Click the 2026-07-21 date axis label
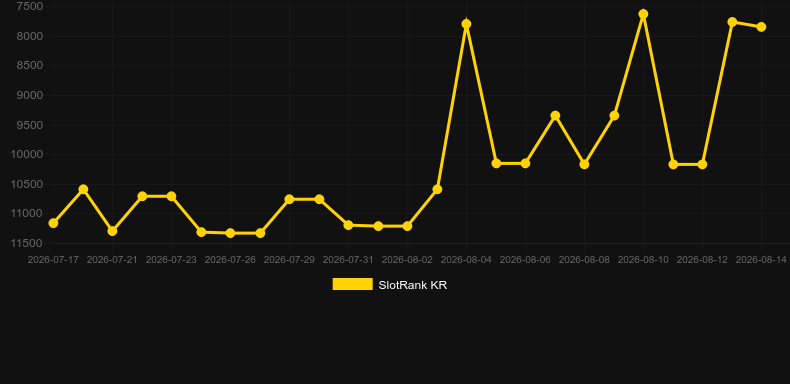 click(x=112, y=260)
